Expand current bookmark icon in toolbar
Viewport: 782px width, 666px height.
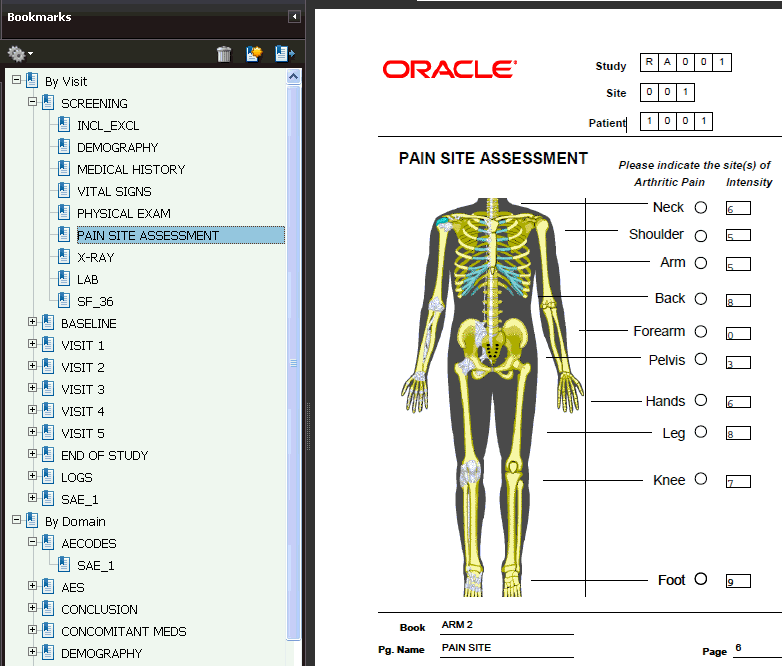pyautogui.click(x=284, y=53)
